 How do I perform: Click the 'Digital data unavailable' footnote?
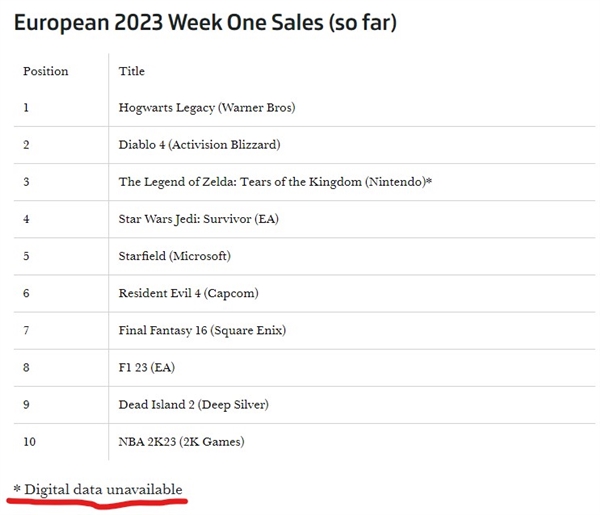[x=98, y=489]
